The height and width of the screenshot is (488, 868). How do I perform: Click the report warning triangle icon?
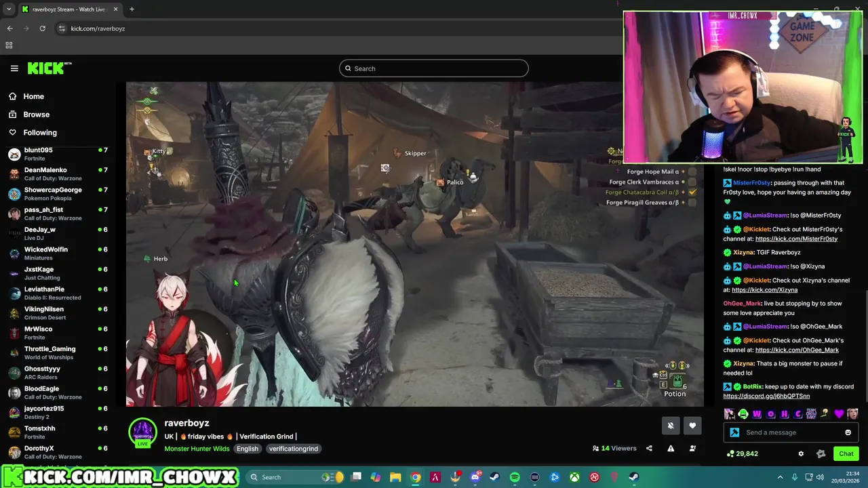[671, 448]
